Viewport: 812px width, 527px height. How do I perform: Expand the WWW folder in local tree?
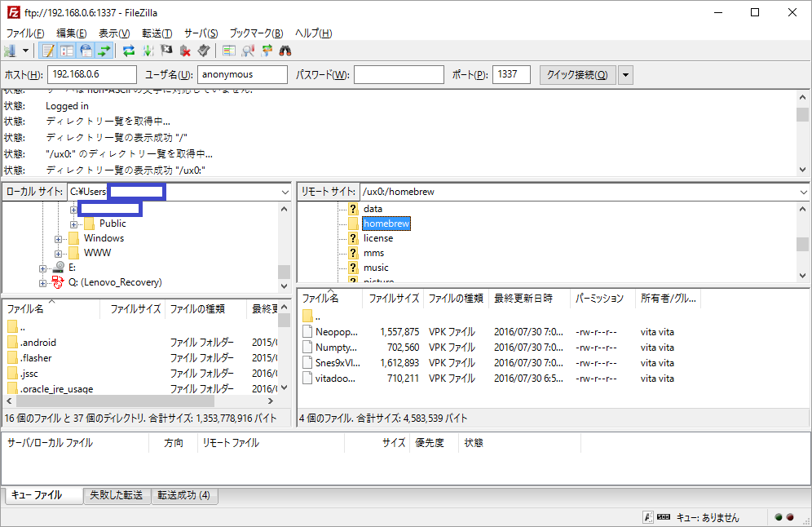[x=58, y=254]
